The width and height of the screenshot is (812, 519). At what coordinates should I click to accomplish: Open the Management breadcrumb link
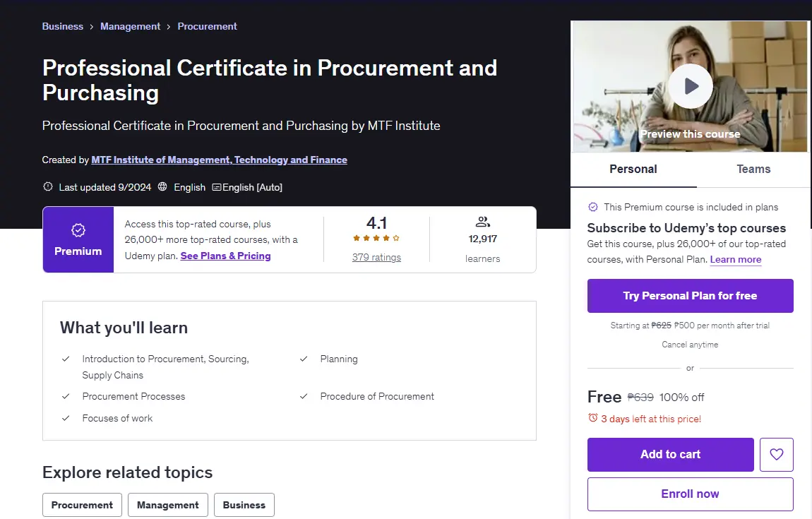click(x=131, y=26)
